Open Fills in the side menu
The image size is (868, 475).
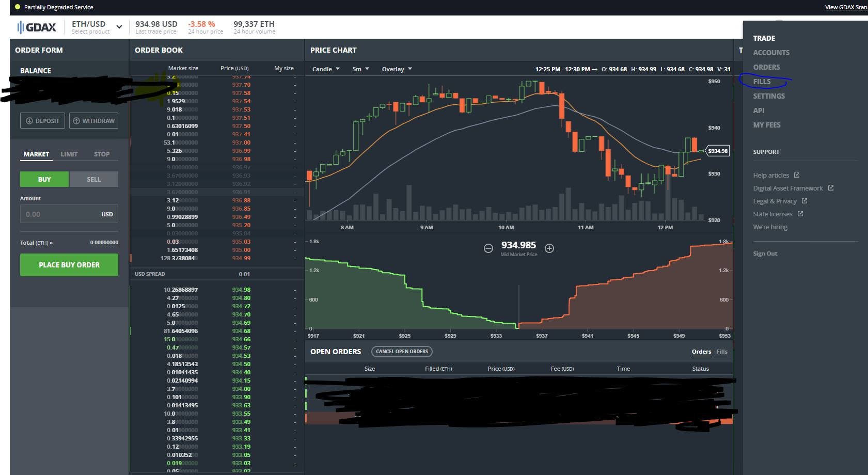(x=762, y=82)
